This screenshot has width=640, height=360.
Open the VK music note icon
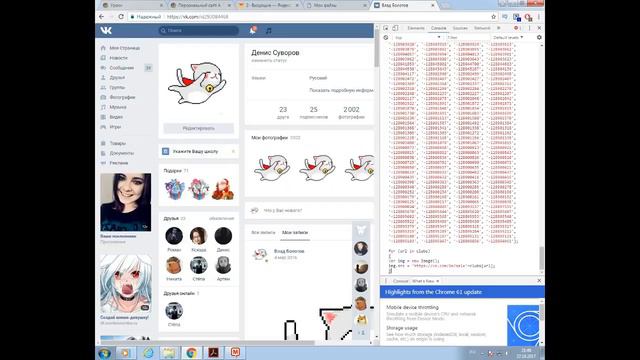269,31
